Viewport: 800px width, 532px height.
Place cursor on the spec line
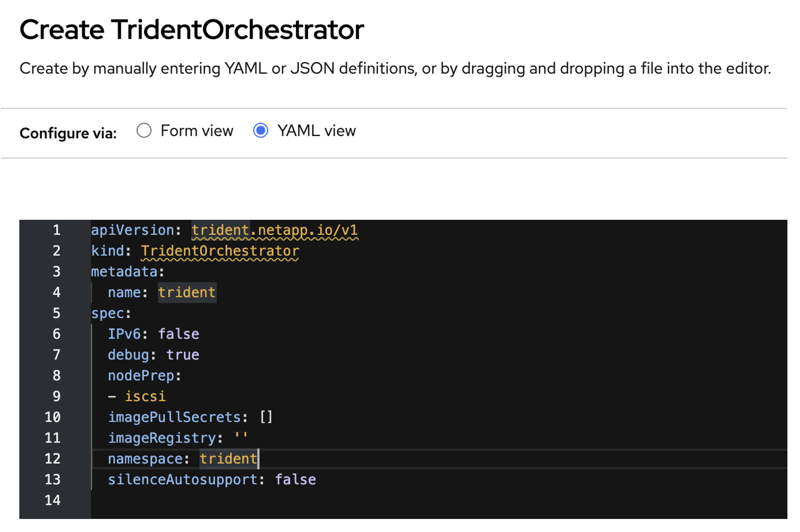[111, 313]
